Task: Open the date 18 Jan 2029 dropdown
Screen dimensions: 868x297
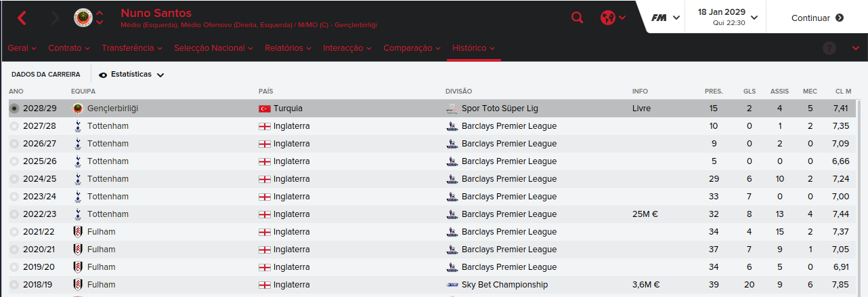Action: [728, 17]
